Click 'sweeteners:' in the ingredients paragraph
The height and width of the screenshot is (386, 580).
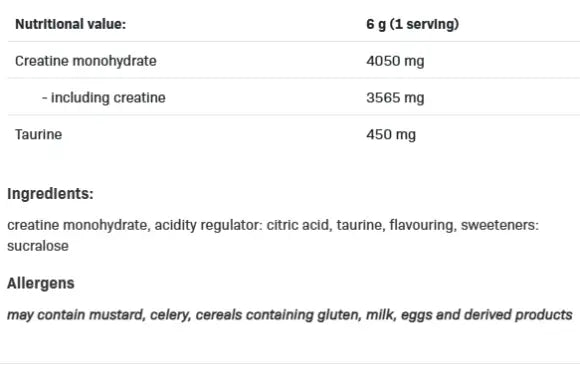point(500,225)
